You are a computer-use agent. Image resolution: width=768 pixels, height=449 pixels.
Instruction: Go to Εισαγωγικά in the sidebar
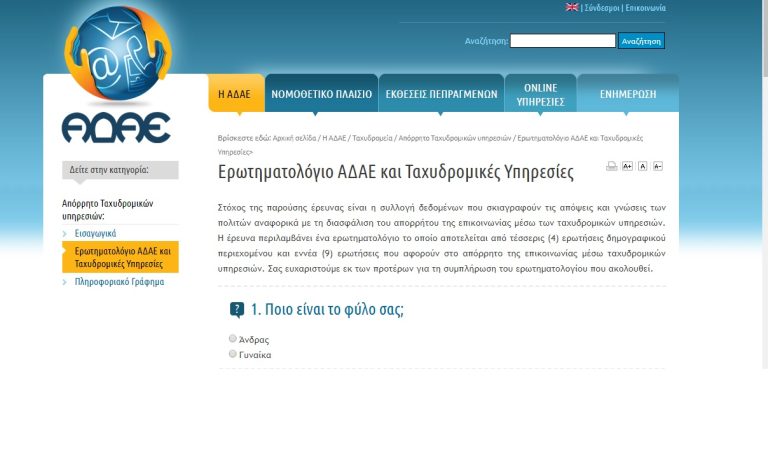click(96, 233)
